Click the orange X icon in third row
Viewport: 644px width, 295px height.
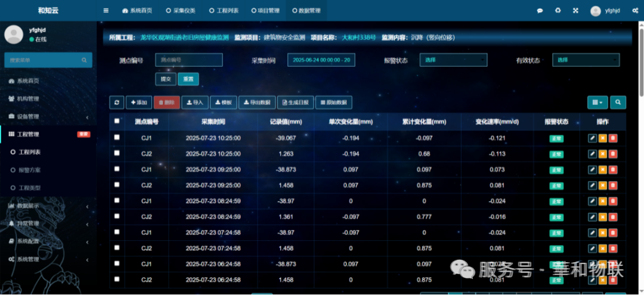tap(603, 169)
